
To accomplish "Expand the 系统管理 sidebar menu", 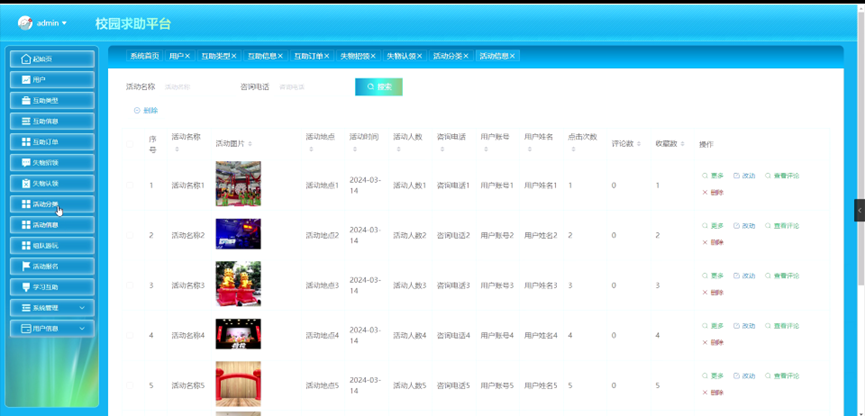I will pyautogui.click(x=52, y=308).
